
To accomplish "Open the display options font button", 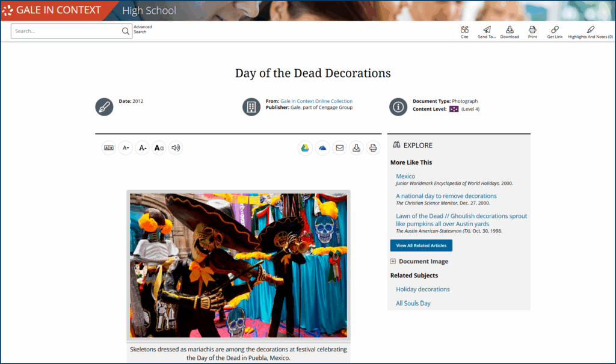I will coord(159,148).
